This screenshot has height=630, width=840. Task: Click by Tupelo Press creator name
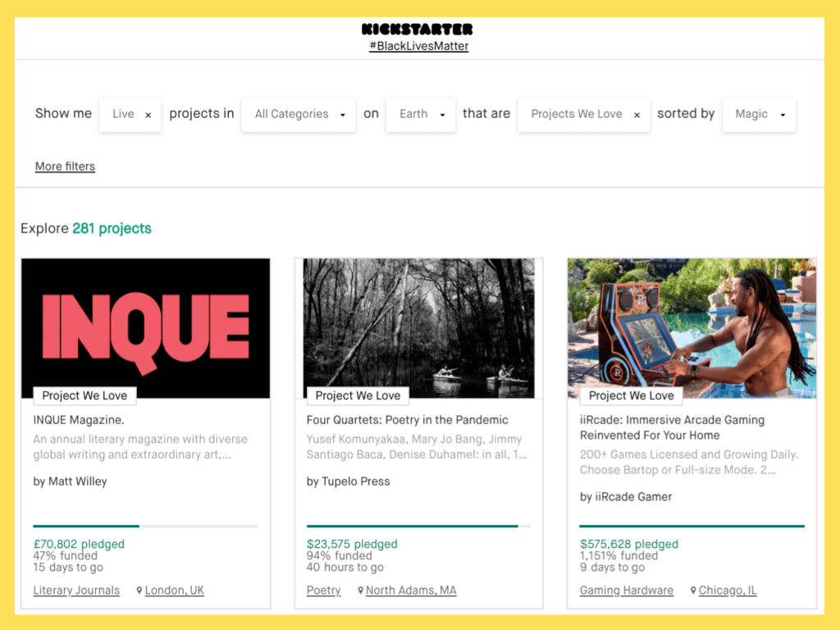coord(348,481)
